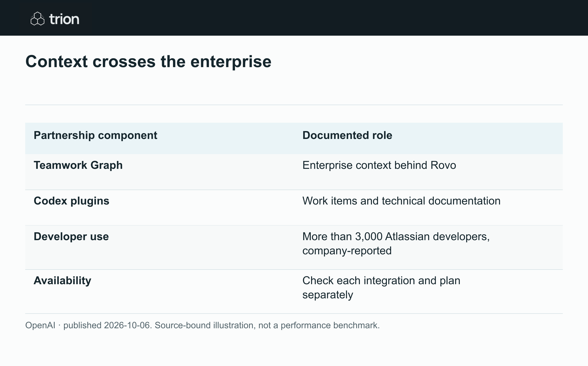This screenshot has height=366, width=588.
Task: Click the More than 3,000 Atlassian developers cell
Action: tap(396, 244)
